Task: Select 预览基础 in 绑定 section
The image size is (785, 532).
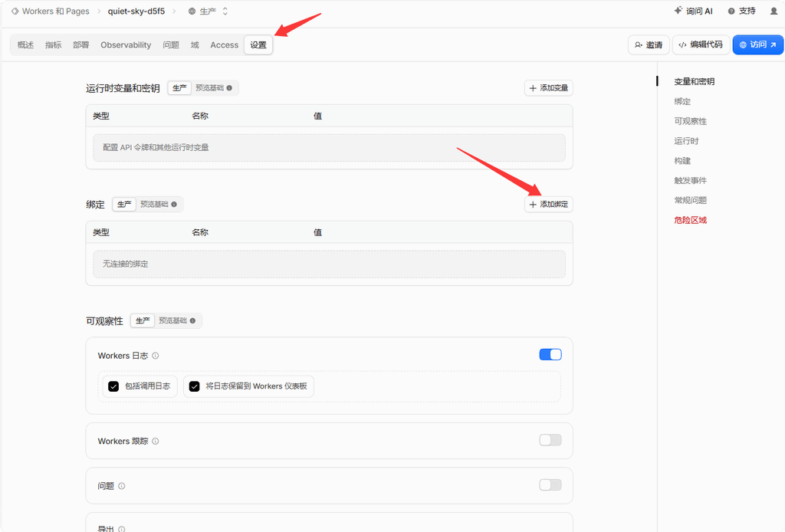Action: (x=154, y=204)
